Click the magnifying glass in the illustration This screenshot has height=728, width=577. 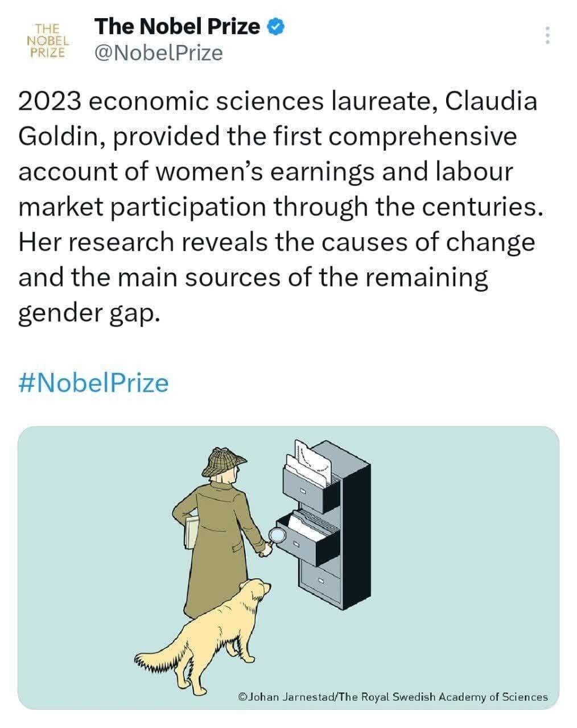point(278,536)
